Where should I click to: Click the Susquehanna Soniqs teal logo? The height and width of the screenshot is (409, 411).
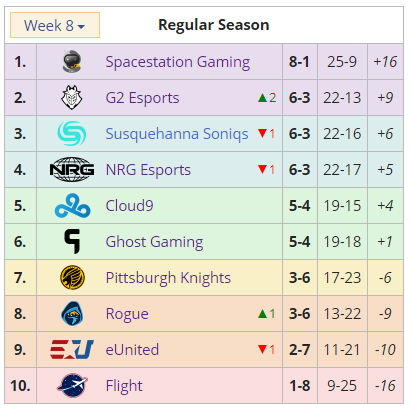coord(72,133)
